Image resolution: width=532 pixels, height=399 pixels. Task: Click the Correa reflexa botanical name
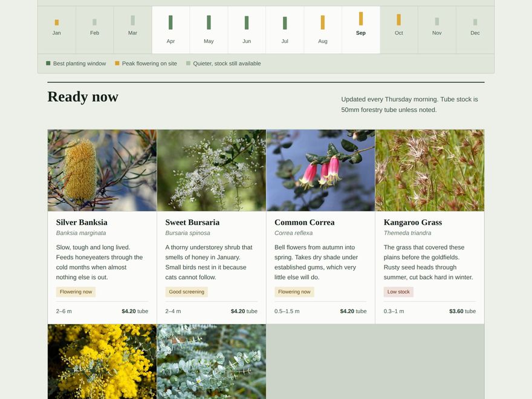293,233
